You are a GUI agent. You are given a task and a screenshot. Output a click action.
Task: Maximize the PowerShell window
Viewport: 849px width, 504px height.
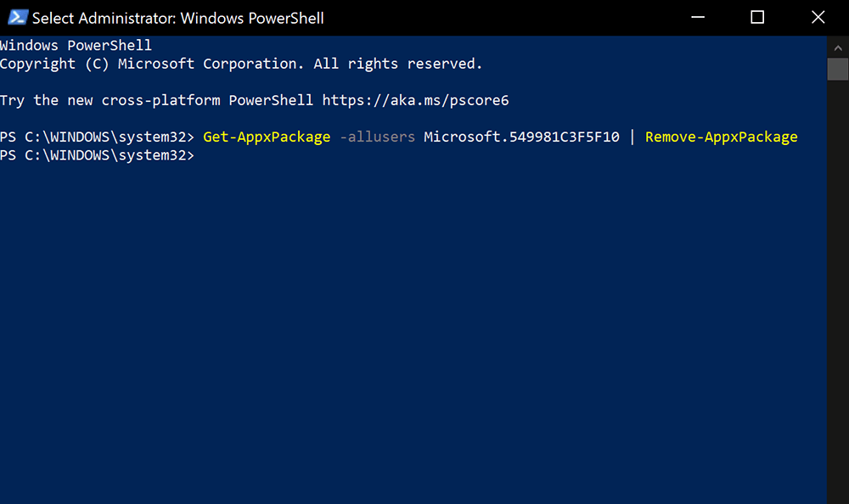coord(757,17)
